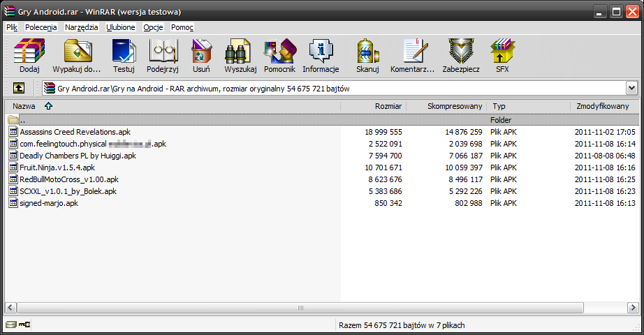644x335 pixels.
Task: Click the Nazwa column sort header
Action: 24,106
